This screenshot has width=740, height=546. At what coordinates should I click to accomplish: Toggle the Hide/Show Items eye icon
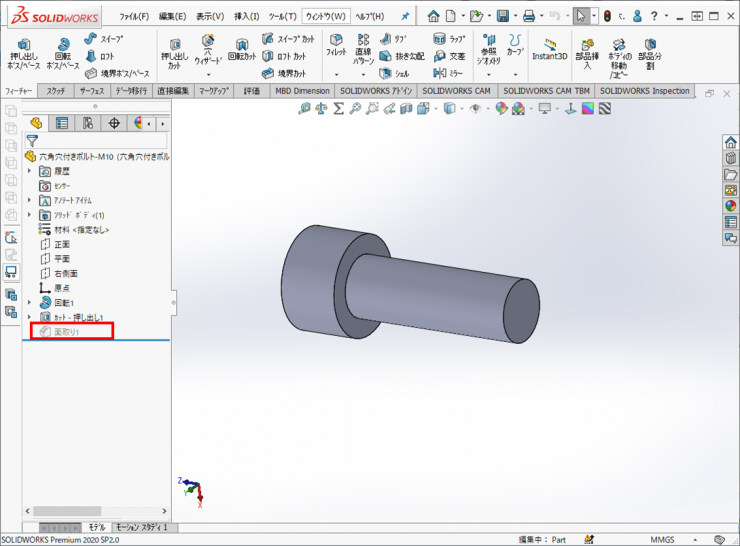coord(476,108)
